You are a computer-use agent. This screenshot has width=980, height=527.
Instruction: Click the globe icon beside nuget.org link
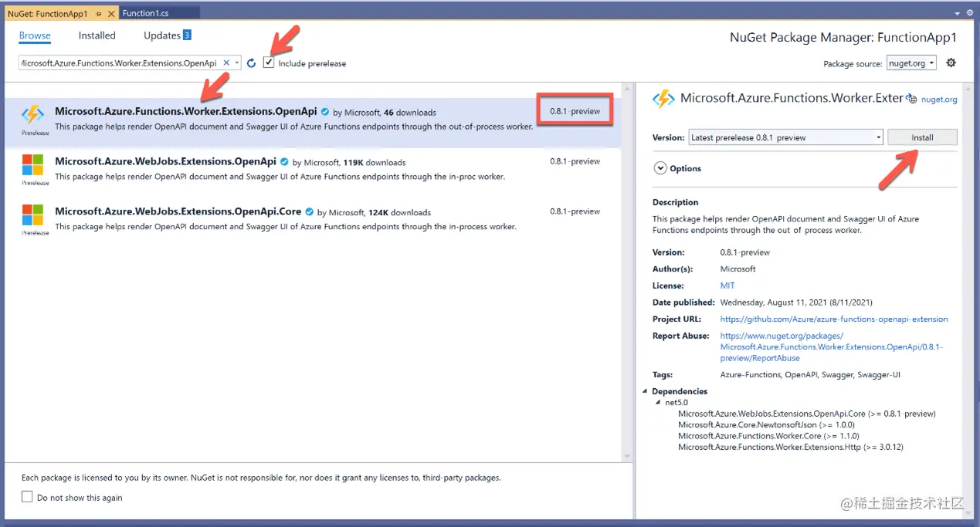(912, 99)
